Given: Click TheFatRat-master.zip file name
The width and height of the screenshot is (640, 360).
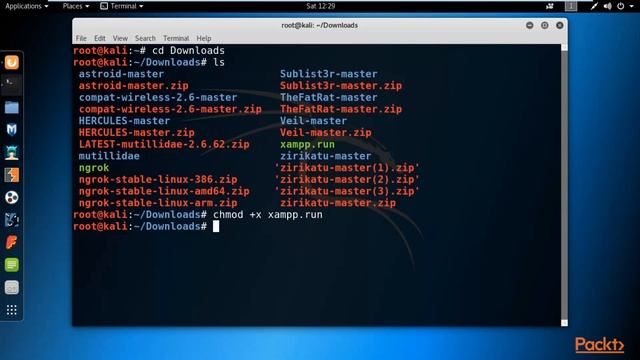Looking at the screenshot, I should tap(341, 109).
